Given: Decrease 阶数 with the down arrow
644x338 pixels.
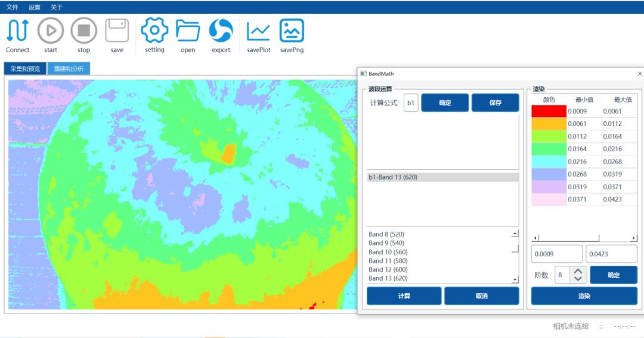Looking at the screenshot, I should pos(578,279).
